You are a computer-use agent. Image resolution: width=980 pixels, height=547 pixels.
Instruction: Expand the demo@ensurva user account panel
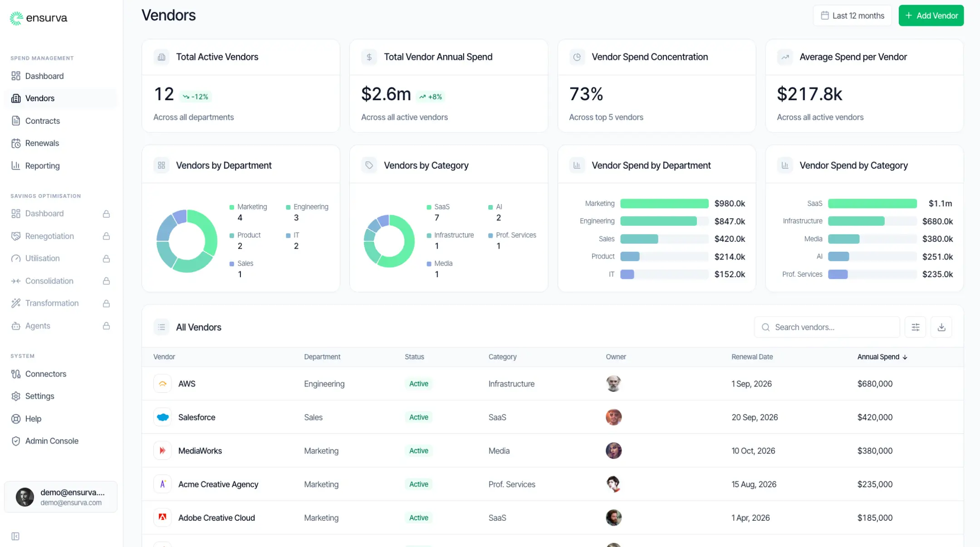[60, 497]
